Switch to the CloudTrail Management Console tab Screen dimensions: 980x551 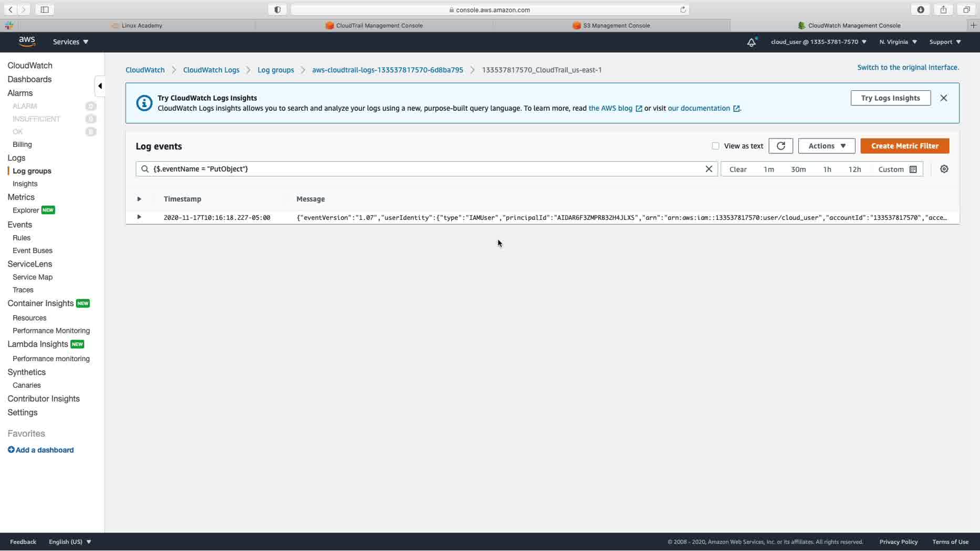pyautogui.click(x=374, y=25)
